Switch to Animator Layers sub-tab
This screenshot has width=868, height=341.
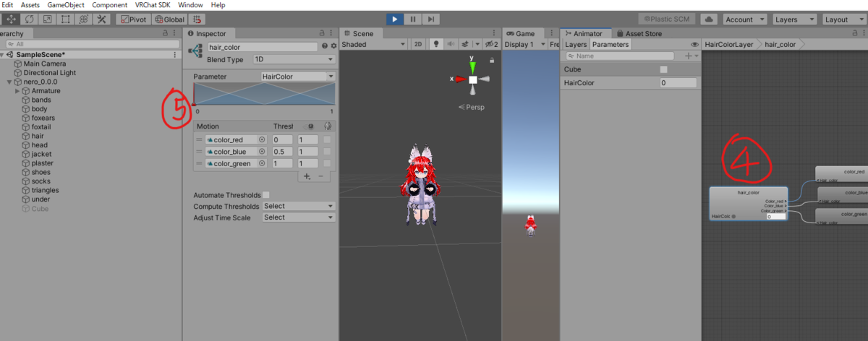(x=576, y=44)
